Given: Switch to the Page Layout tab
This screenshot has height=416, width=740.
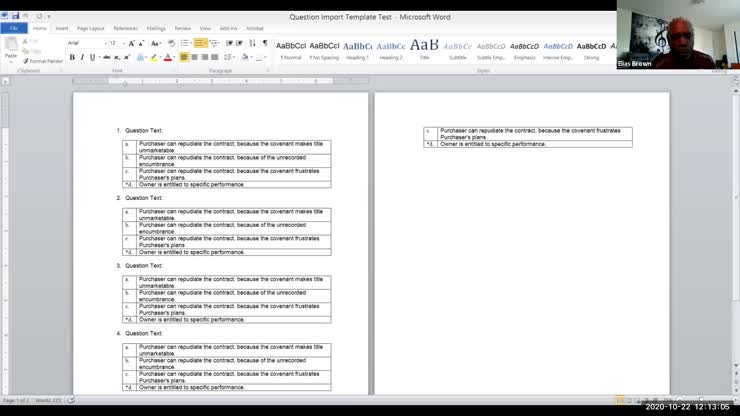Looking at the screenshot, I should (x=90, y=28).
